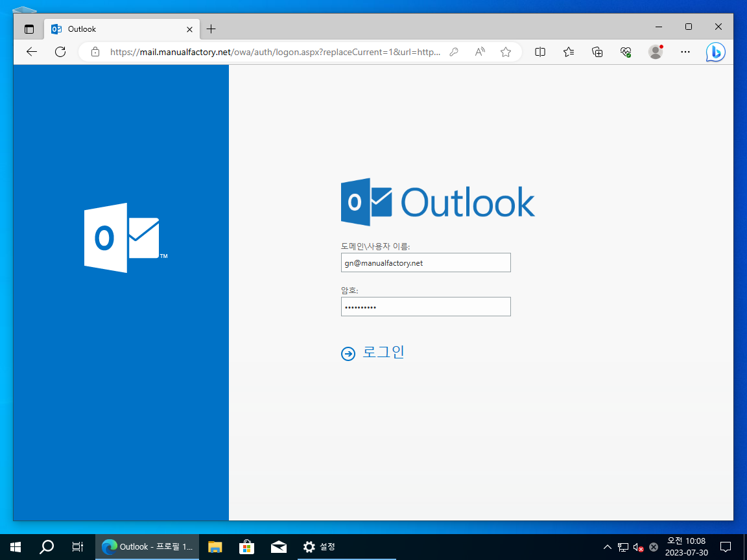Open taskbar Search magnifier
Screen dimensions: 747x560
(x=46, y=546)
